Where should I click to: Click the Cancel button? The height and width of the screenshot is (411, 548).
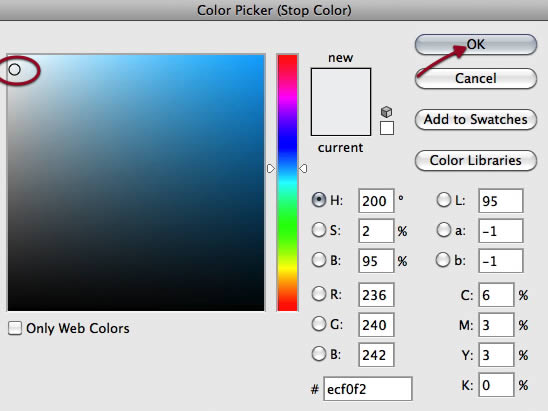coord(476,78)
